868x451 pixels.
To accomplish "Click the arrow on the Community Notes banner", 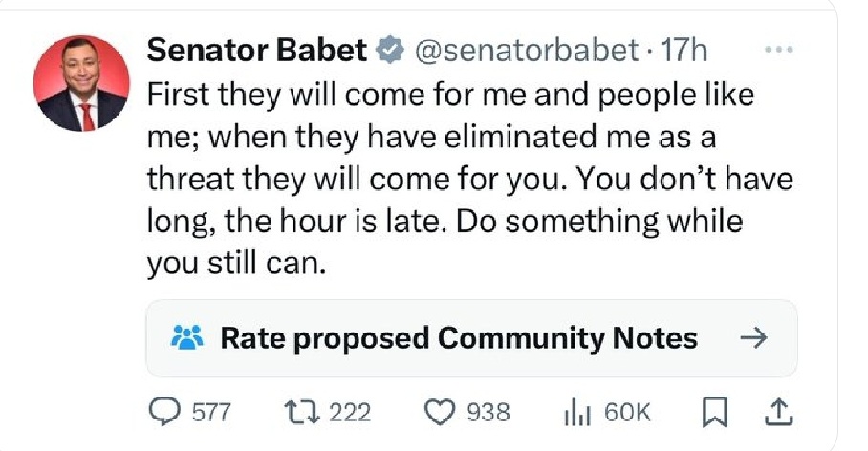I will tap(754, 337).
